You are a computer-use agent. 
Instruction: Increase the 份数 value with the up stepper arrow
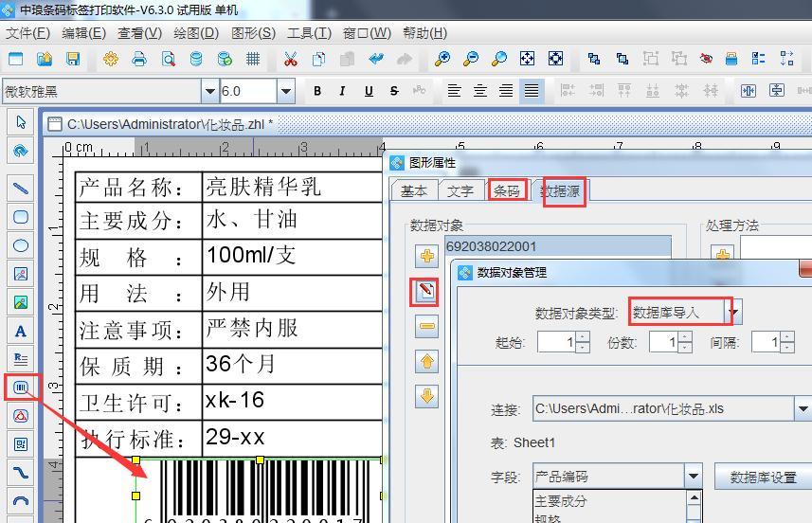685,336
